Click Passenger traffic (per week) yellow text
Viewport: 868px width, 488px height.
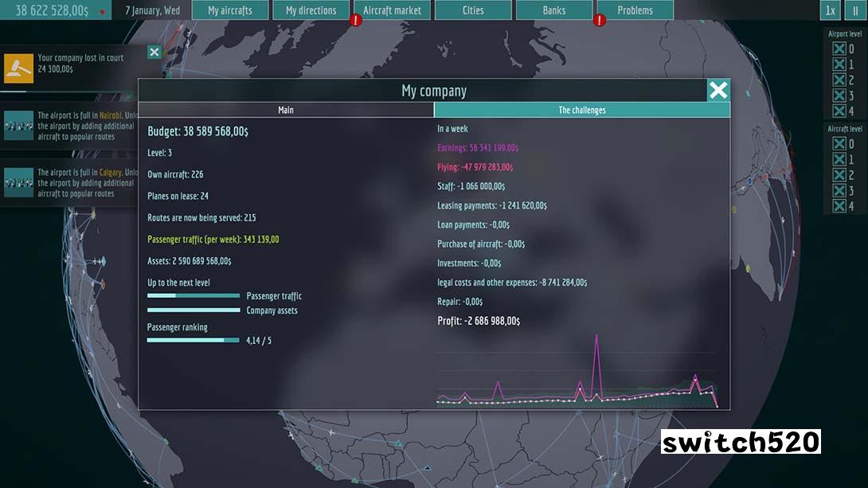tap(213, 239)
